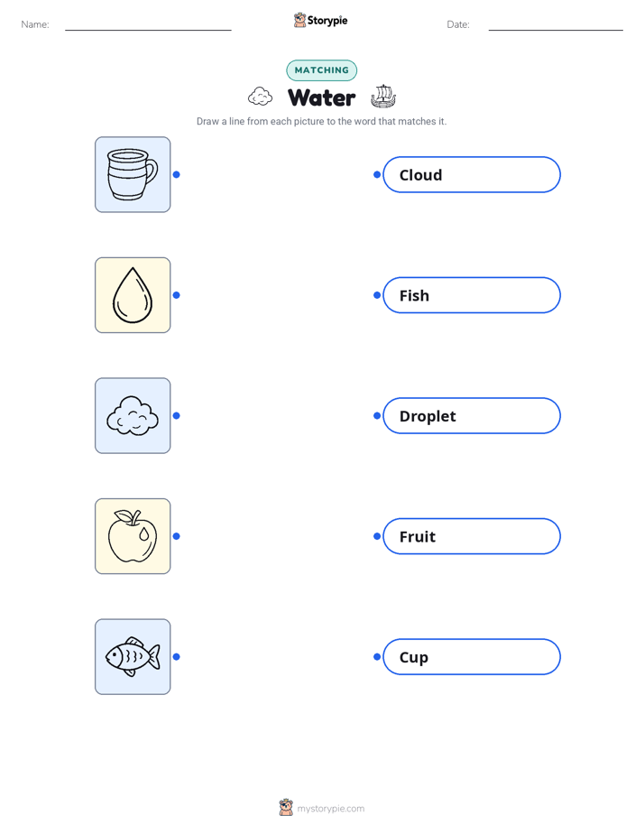Click the blue dot next to cup picture
Viewport: 644px width, 834px height.
pyautogui.click(x=177, y=174)
